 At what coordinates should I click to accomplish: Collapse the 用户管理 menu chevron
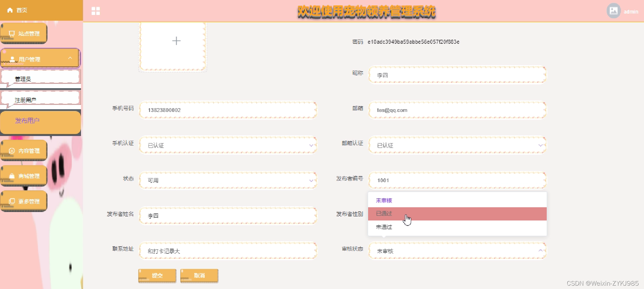(x=70, y=58)
